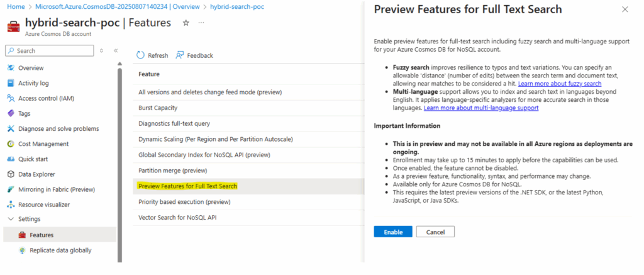Open Replicate data globally page

60,250
